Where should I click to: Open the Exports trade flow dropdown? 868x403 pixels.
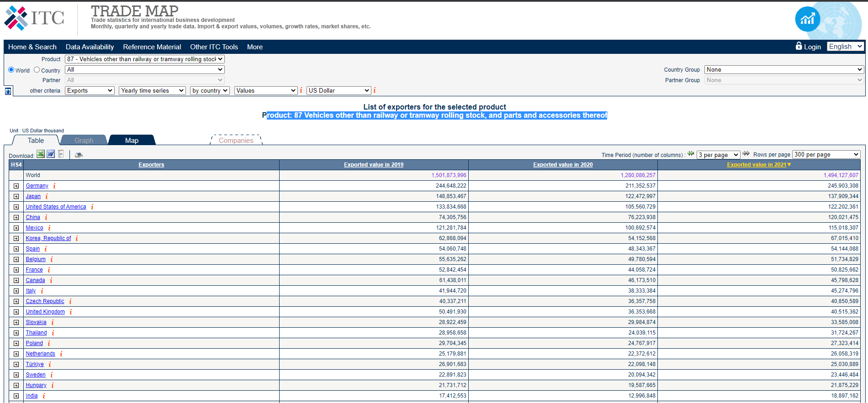90,90
